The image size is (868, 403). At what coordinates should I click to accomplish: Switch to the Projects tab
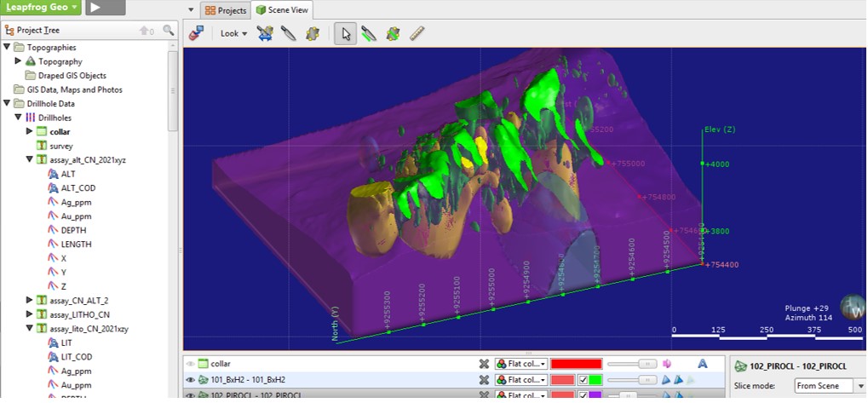tap(226, 10)
